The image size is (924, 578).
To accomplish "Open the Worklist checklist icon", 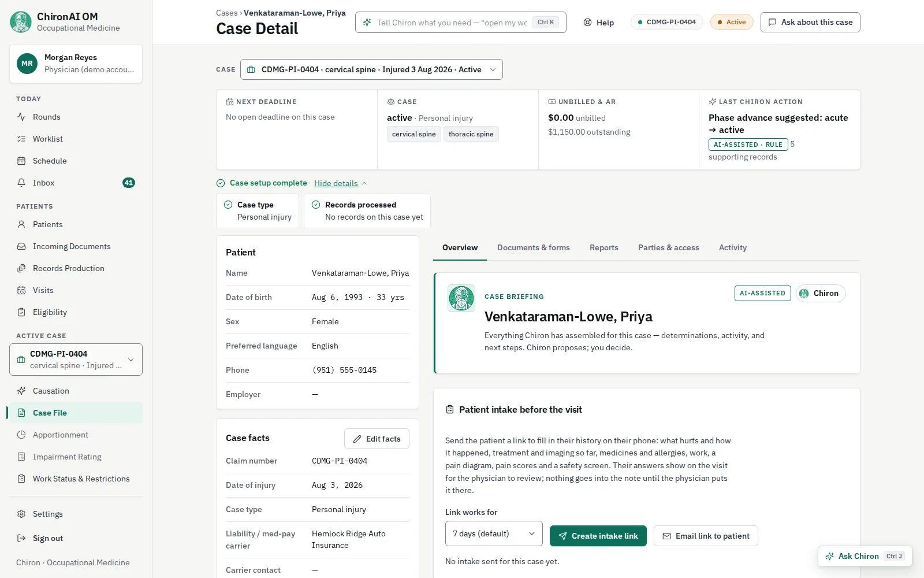I will [x=21, y=139].
